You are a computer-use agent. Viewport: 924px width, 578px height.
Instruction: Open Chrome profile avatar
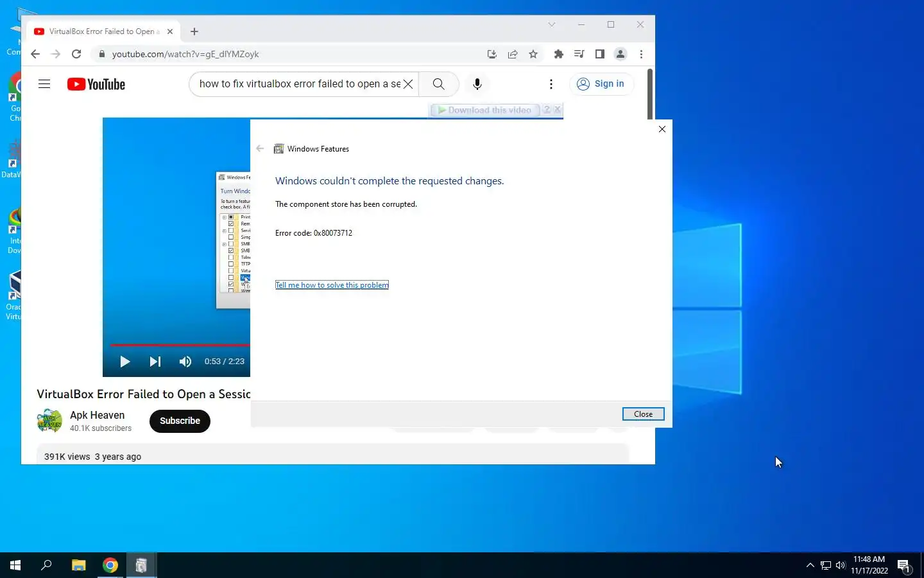pos(620,55)
